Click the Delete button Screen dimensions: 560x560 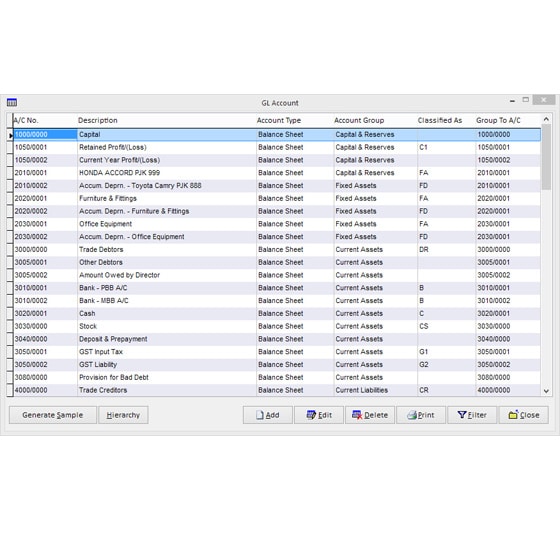click(x=370, y=415)
